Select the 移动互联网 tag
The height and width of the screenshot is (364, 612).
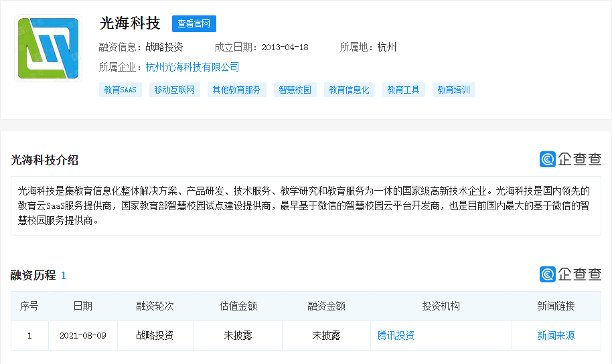[175, 90]
